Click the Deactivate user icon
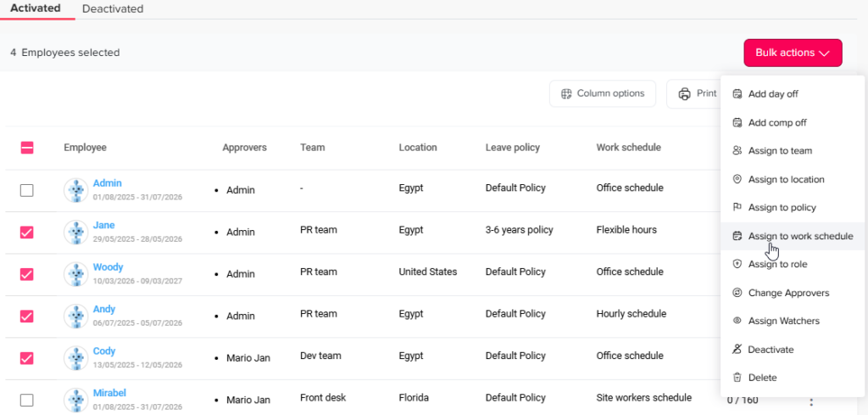Screen dimensions: 868x415 click(737, 350)
